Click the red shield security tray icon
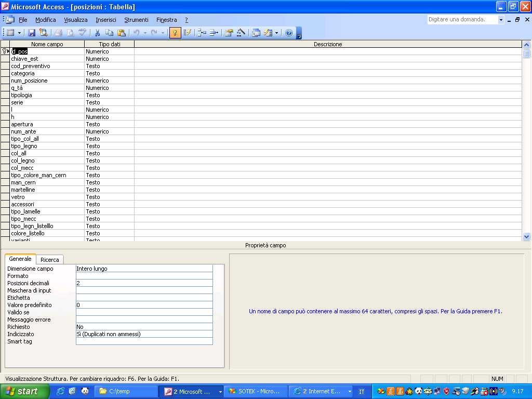This screenshot has width=532, height=399. point(446,391)
